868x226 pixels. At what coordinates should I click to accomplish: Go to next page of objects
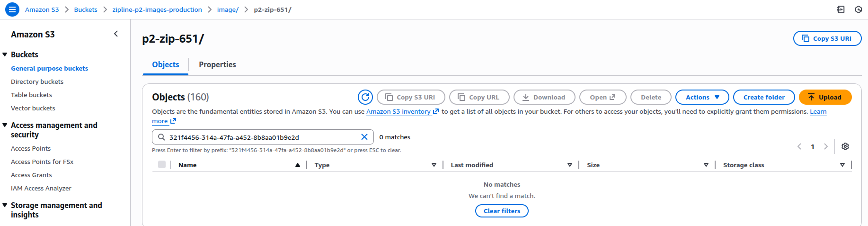click(826, 146)
